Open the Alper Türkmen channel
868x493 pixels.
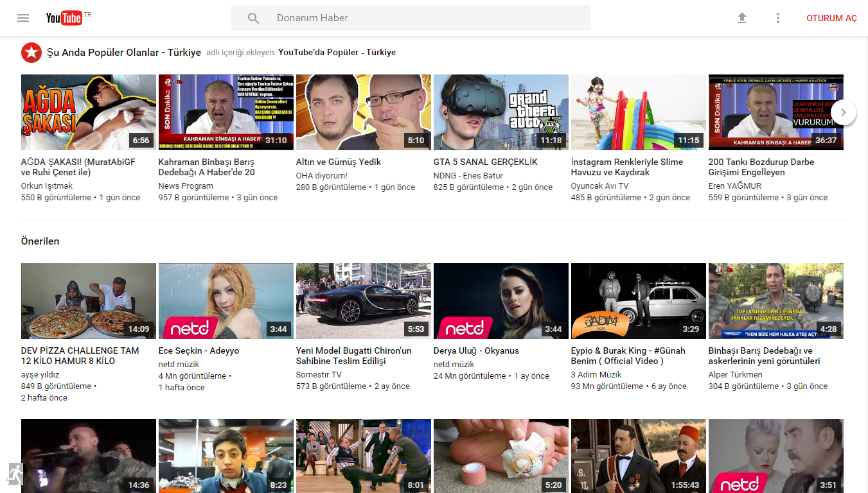[x=736, y=375]
